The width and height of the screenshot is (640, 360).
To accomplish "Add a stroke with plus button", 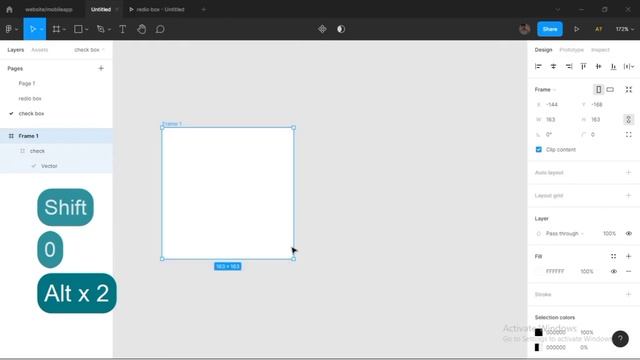I will click(629, 294).
